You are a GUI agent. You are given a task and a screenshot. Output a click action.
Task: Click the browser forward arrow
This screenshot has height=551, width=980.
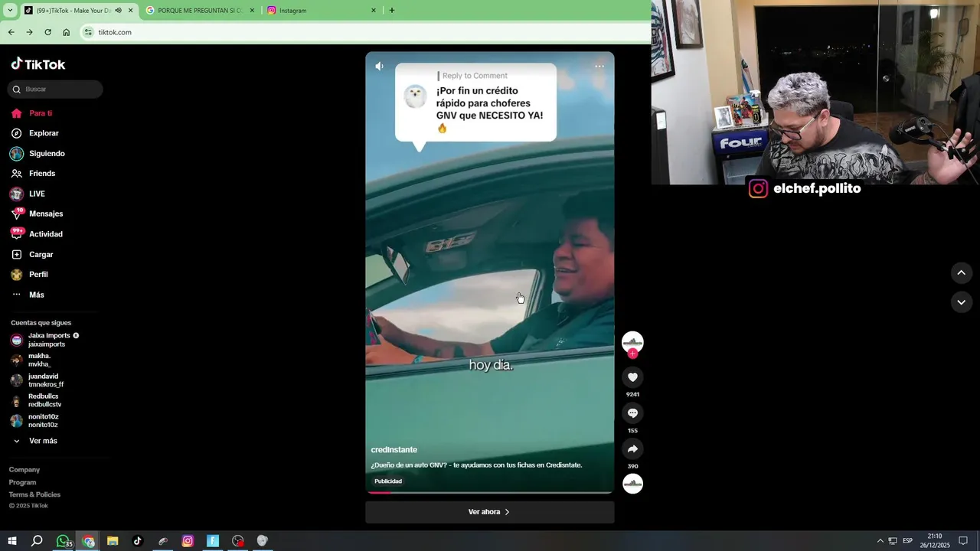[29, 32]
